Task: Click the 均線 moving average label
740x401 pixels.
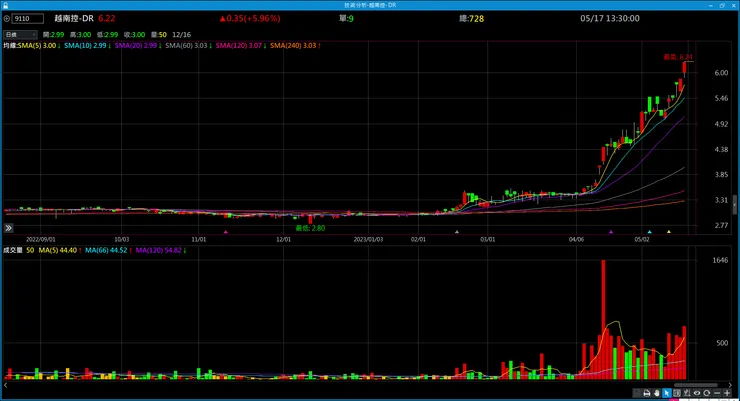Action: (10, 46)
